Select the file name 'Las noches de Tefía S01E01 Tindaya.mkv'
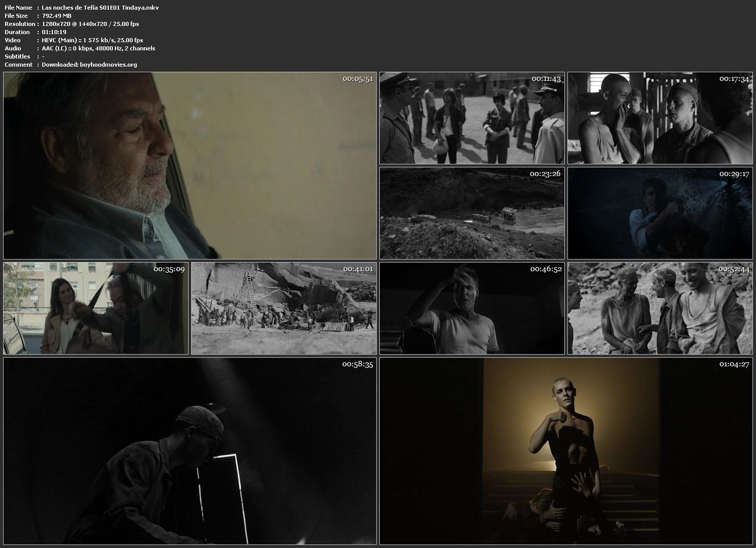756x548 pixels. point(100,8)
